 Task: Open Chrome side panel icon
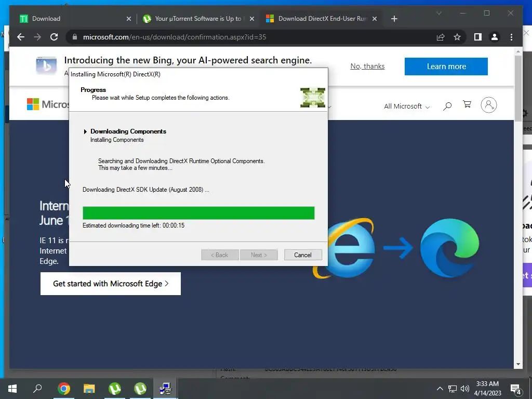478,37
